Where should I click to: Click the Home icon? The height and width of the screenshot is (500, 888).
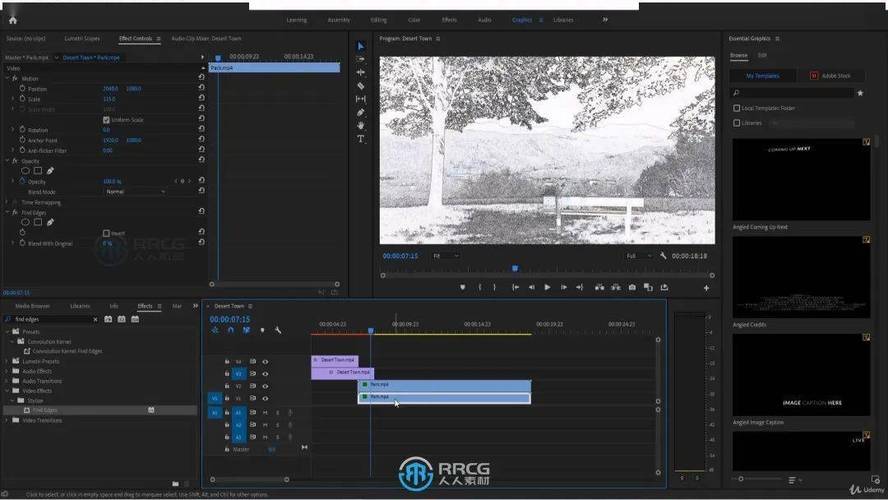tap(12, 19)
